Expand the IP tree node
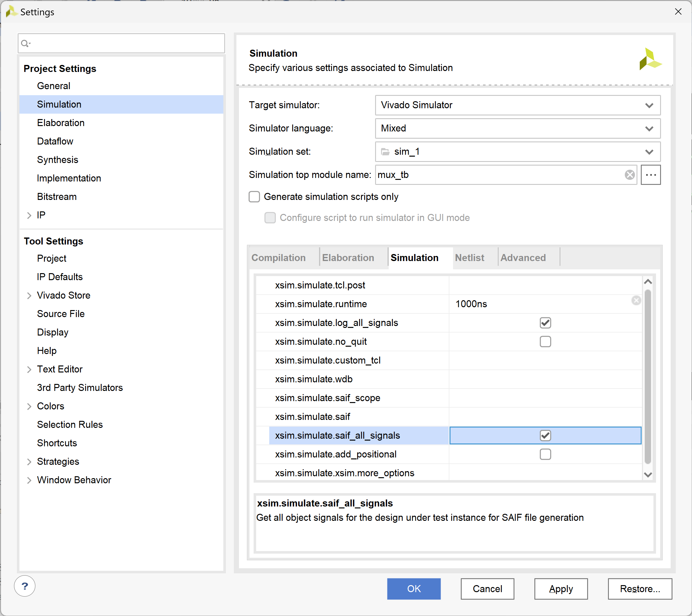692x616 pixels. tap(29, 215)
